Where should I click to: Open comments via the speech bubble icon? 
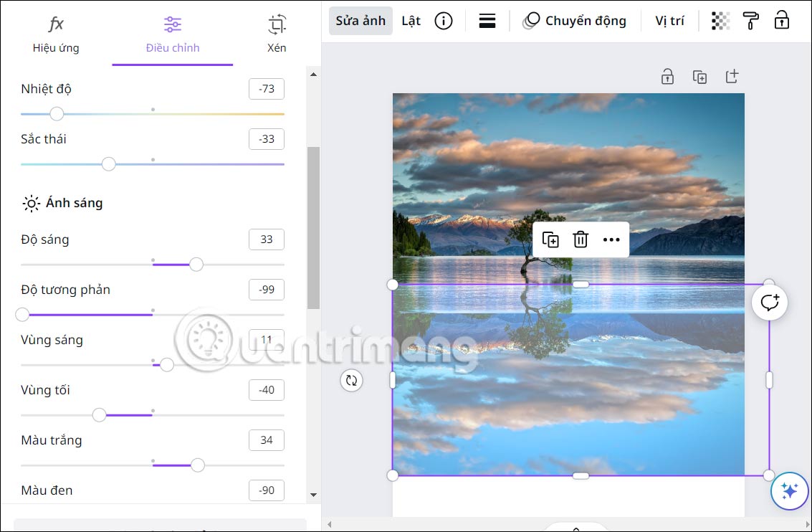coord(769,302)
